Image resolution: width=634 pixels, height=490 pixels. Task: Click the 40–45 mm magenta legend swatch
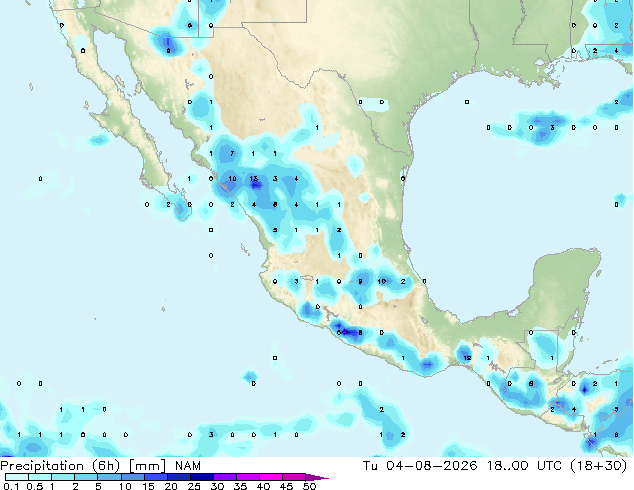point(271,477)
